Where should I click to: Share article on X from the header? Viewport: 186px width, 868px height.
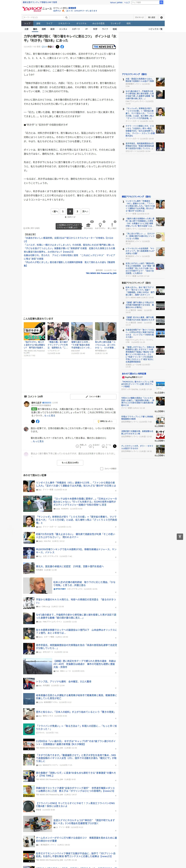[x=57, y=47]
